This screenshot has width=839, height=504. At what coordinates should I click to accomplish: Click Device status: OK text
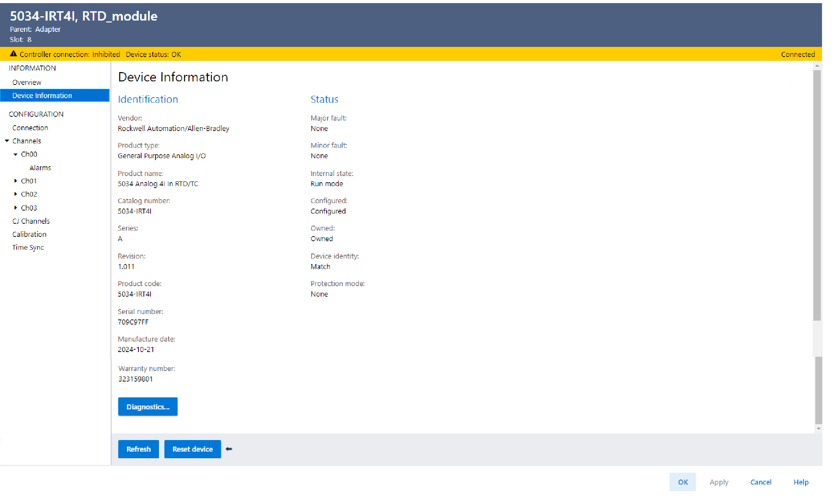[154, 54]
